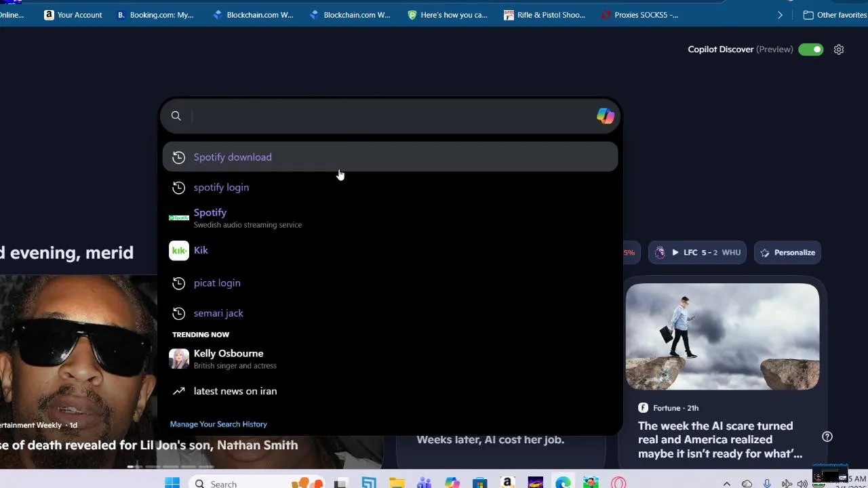Click history clock icon beside 'semari jack'
The width and height of the screenshot is (868, 488).
click(178, 313)
